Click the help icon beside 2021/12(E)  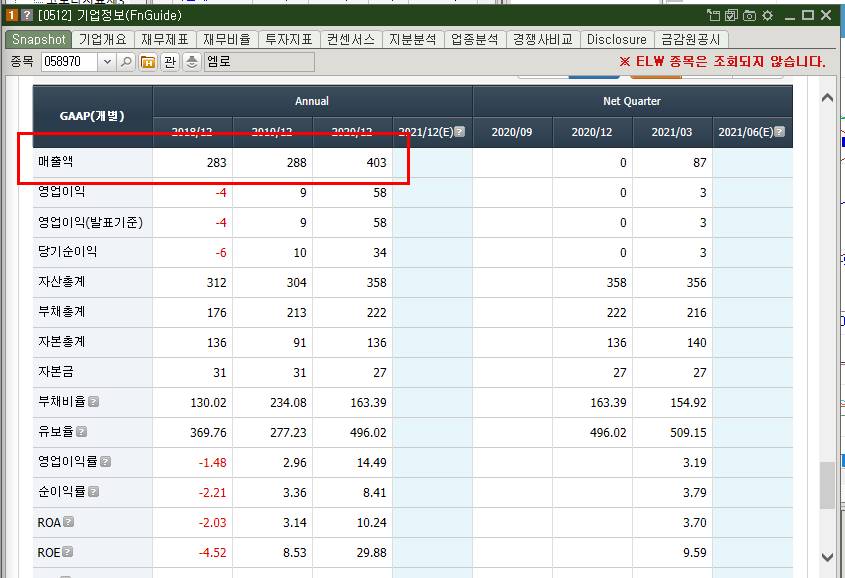[x=460, y=131]
